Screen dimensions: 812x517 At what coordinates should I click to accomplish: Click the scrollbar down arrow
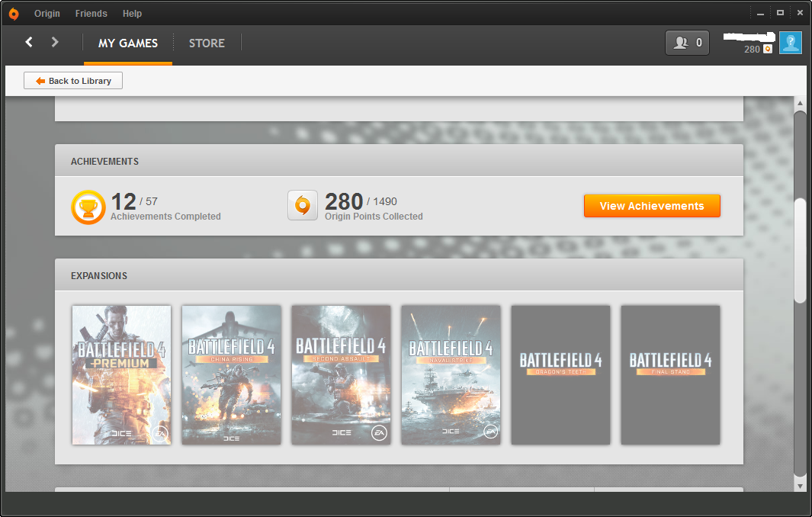coord(800,486)
